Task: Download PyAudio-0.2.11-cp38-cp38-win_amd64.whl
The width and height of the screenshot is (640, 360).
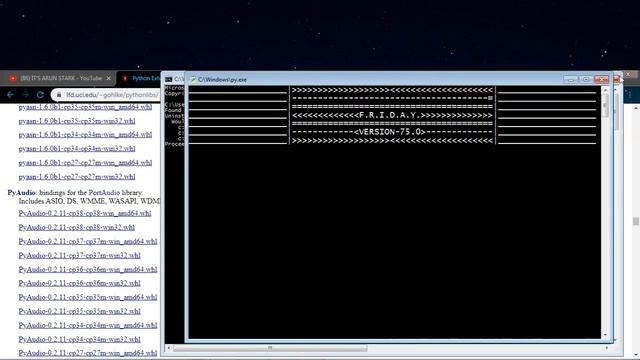Action: tap(85, 213)
